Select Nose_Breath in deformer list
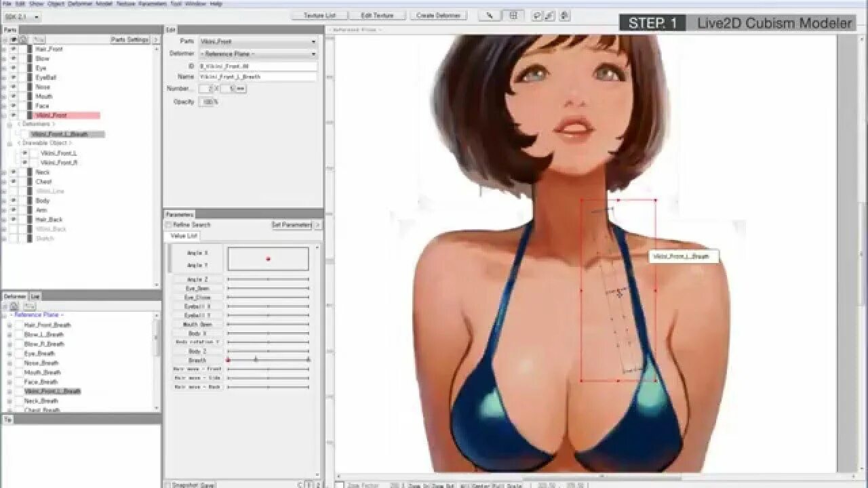Viewport: 868px width, 488px height. (41, 363)
